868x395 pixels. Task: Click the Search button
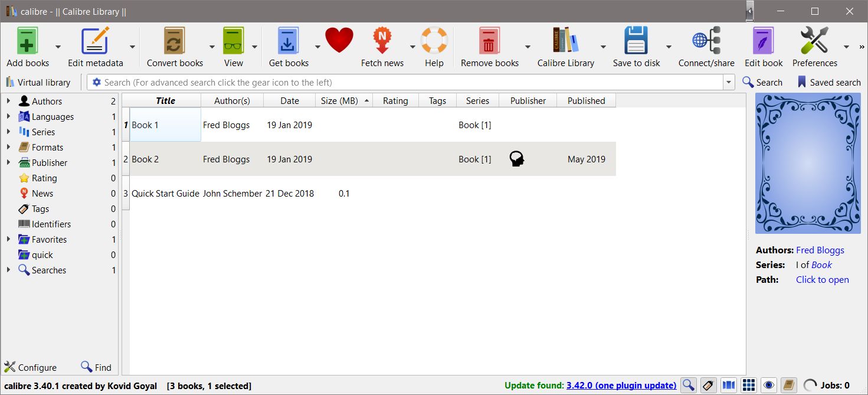[762, 83]
